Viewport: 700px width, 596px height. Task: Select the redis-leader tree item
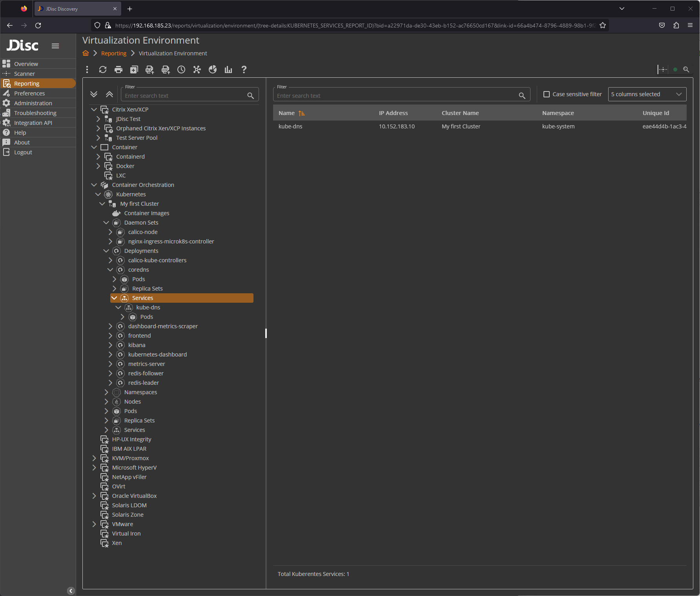pyautogui.click(x=144, y=383)
